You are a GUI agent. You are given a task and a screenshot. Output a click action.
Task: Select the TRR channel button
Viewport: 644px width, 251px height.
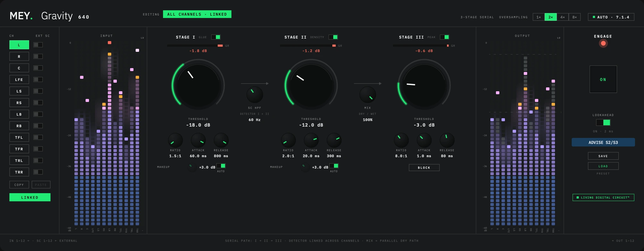click(19, 172)
